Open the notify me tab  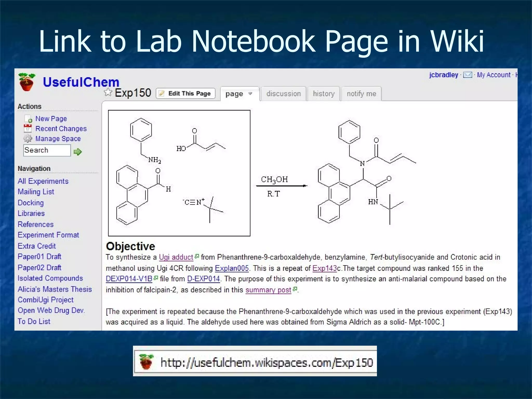(x=361, y=94)
